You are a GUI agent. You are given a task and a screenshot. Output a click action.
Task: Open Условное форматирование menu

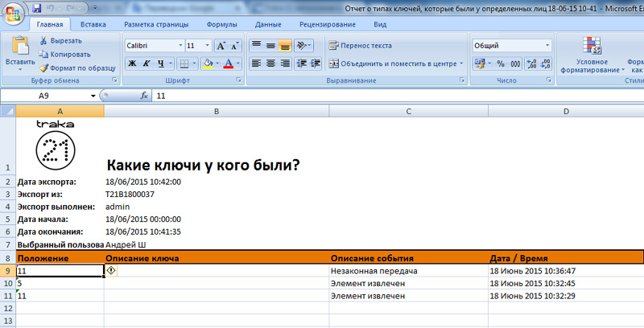592,55
